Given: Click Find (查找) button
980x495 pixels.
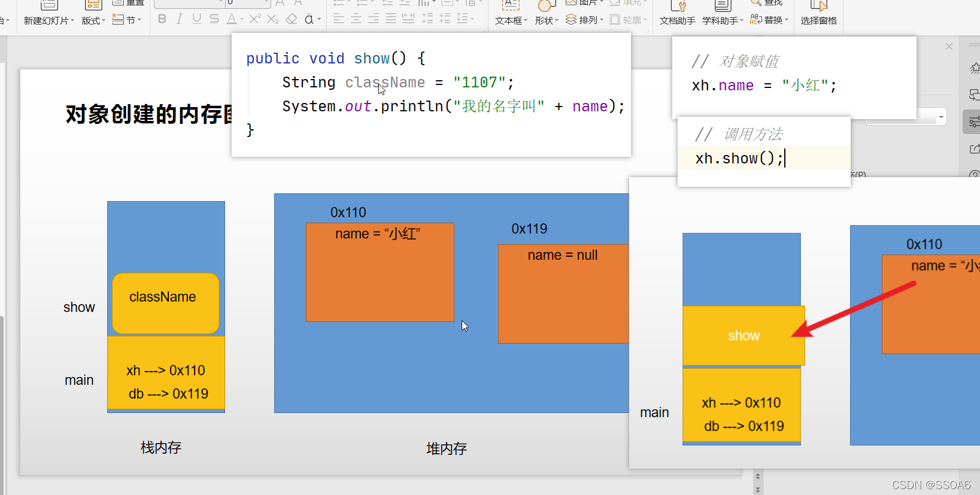Looking at the screenshot, I should tap(767, 3).
